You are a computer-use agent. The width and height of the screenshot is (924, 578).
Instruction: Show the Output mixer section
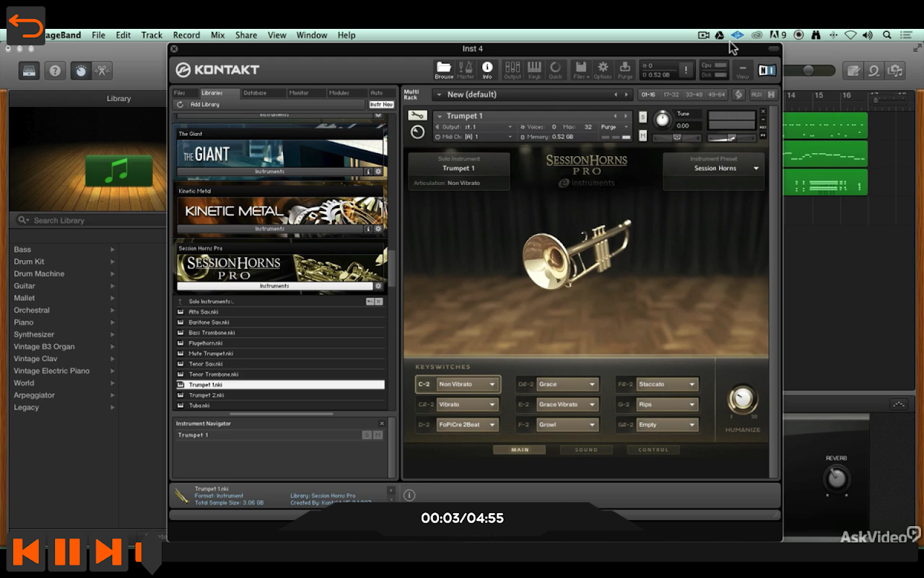513,69
